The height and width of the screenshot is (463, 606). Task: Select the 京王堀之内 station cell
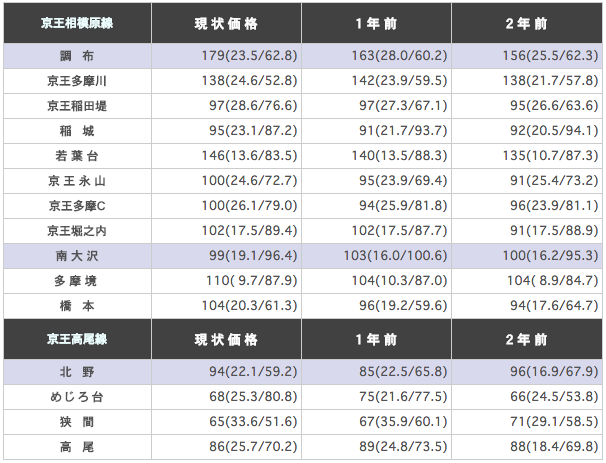(x=77, y=231)
